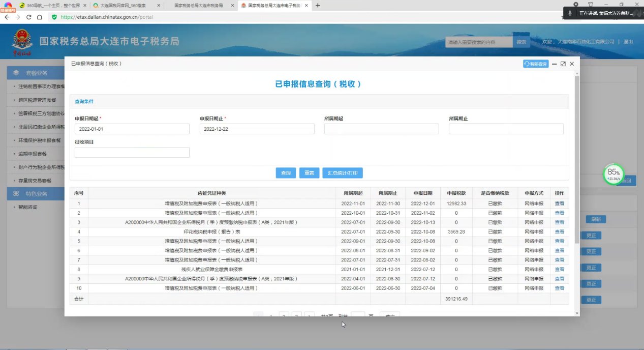Click the browser back arrow

7,17
